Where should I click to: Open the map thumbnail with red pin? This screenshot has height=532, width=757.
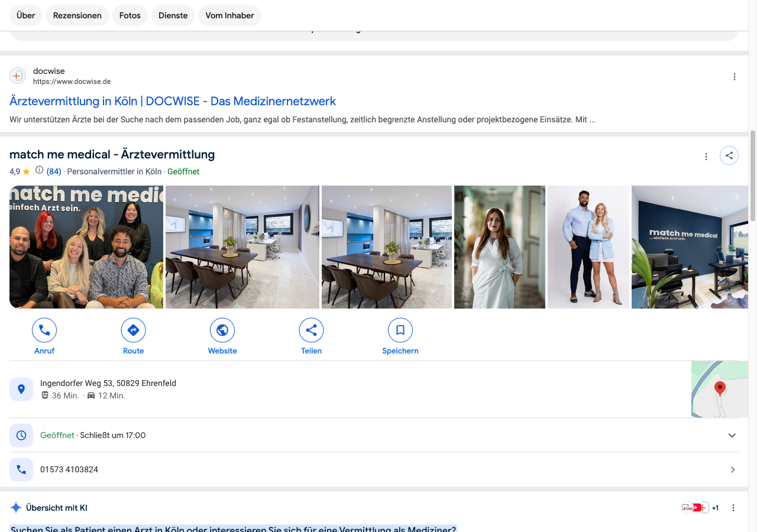(x=720, y=389)
